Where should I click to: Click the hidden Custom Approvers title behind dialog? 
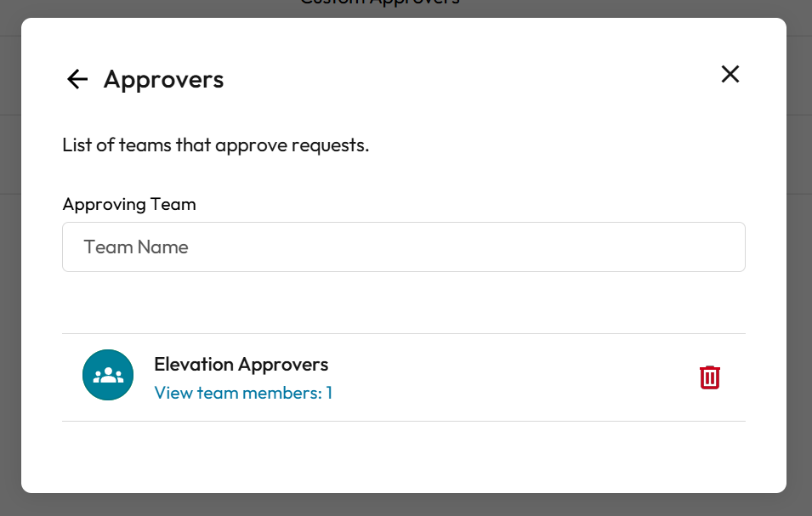tap(380, 4)
